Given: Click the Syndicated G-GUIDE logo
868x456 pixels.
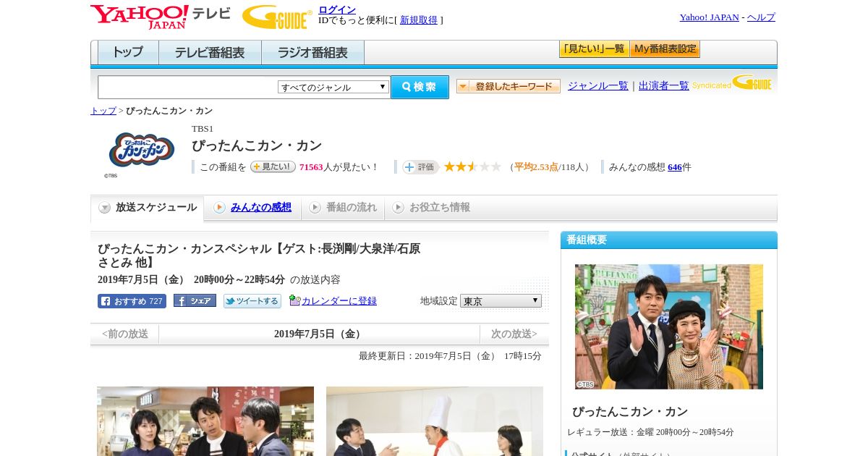Looking at the screenshot, I should click(732, 83).
